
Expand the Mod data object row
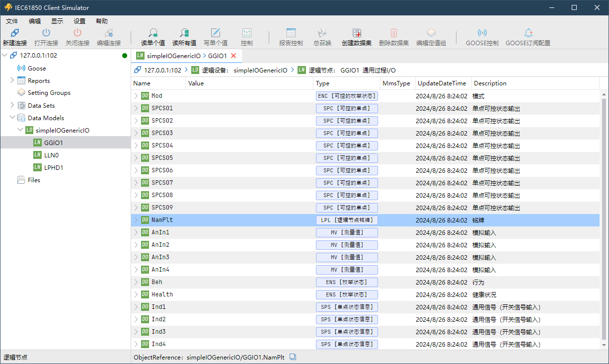tap(136, 96)
